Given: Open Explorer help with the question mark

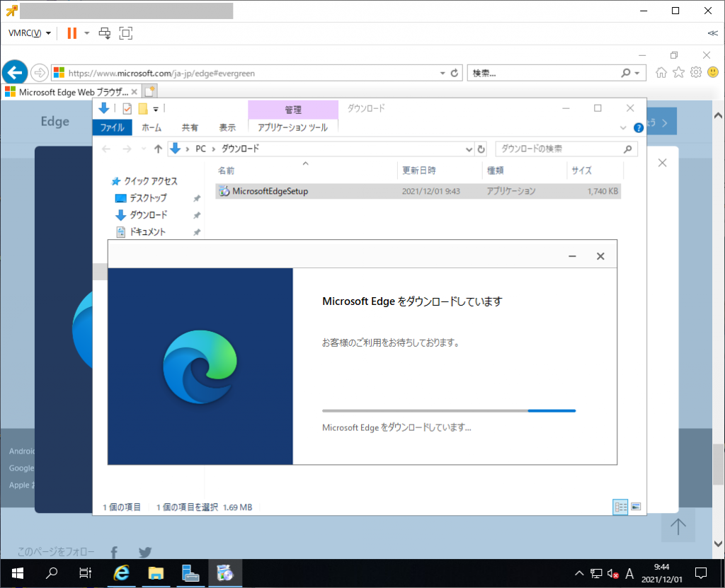Looking at the screenshot, I should pos(639,127).
